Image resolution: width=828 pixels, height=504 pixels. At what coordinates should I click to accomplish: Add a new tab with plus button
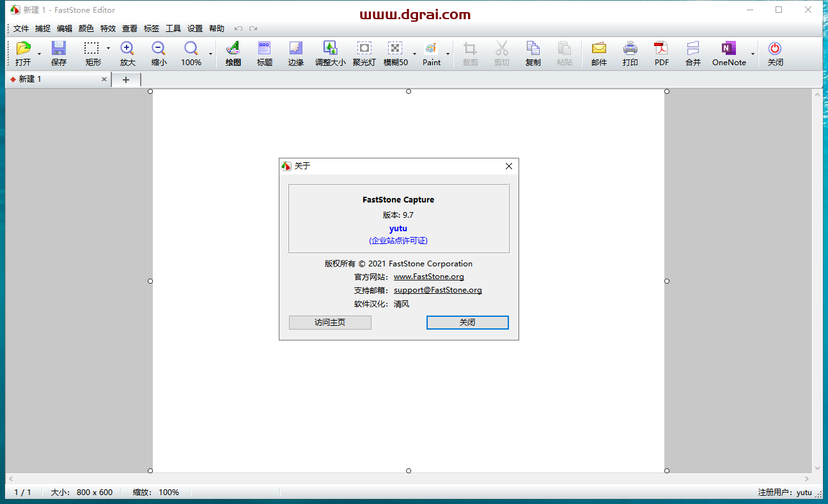(126, 80)
